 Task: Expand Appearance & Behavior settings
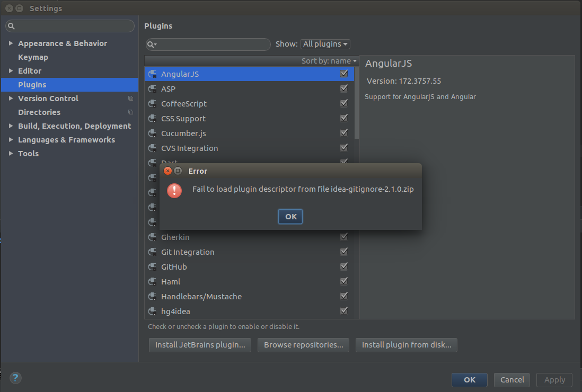11,43
